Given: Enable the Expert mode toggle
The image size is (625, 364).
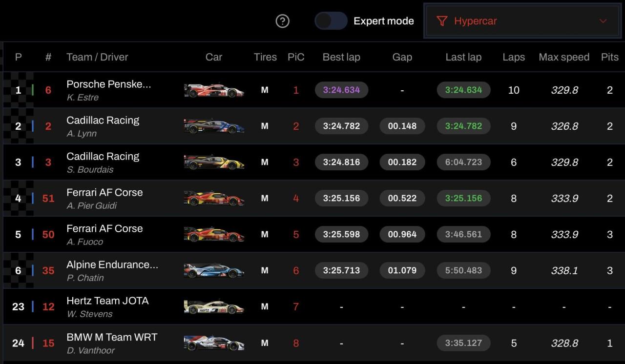Looking at the screenshot, I should [331, 21].
